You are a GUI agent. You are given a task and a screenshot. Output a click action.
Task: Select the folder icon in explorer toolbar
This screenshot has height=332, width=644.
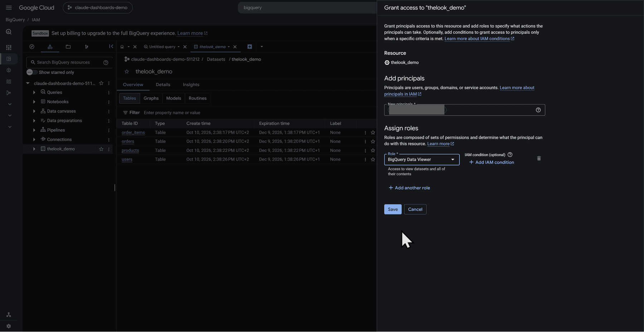pyautogui.click(x=68, y=47)
